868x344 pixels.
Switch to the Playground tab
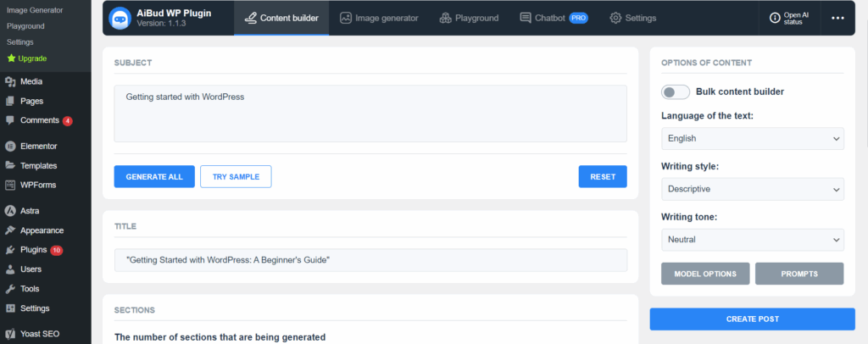(469, 19)
